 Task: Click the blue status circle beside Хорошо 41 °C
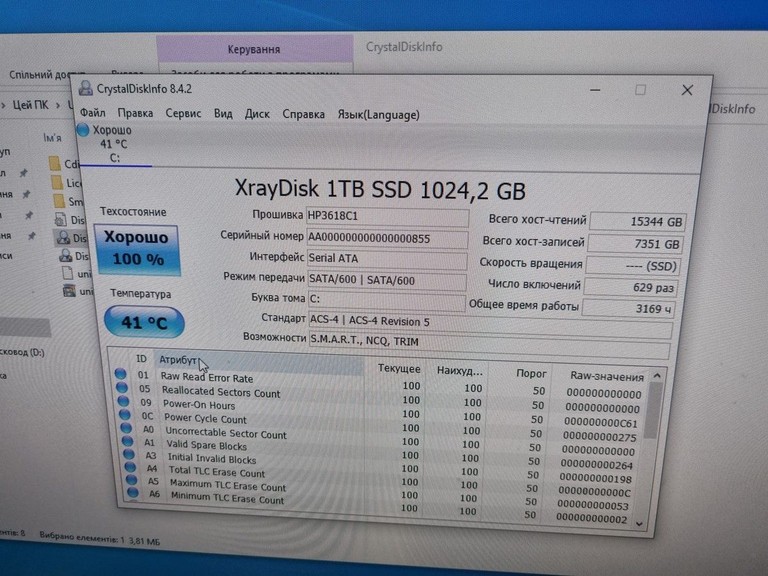click(x=83, y=130)
